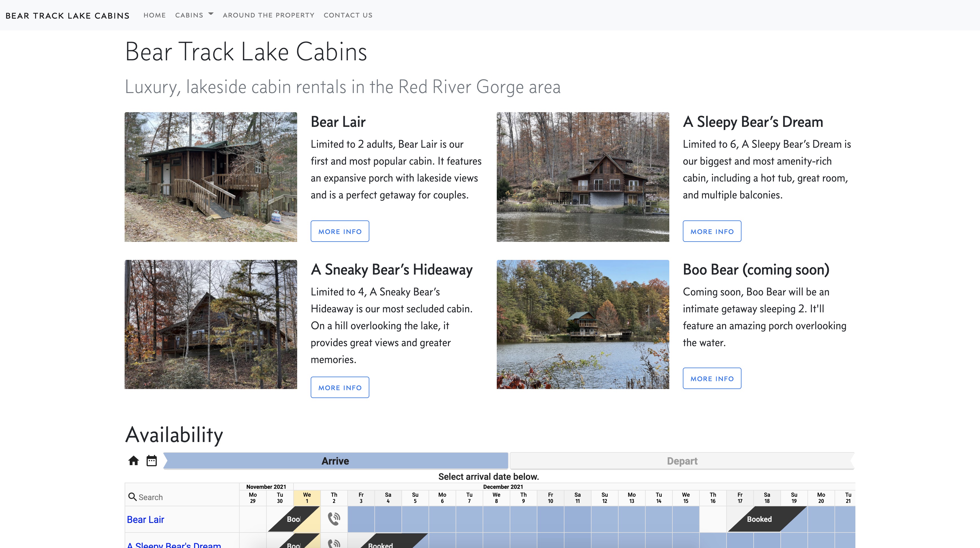The width and height of the screenshot is (980, 548).
Task: Click the home icon in Availability
Action: click(x=134, y=461)
